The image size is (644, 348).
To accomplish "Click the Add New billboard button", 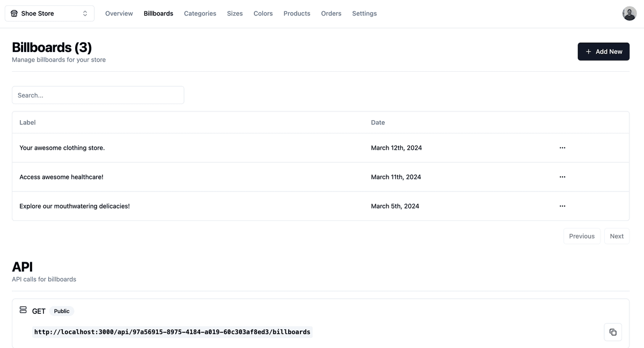I will click(603, 51).
